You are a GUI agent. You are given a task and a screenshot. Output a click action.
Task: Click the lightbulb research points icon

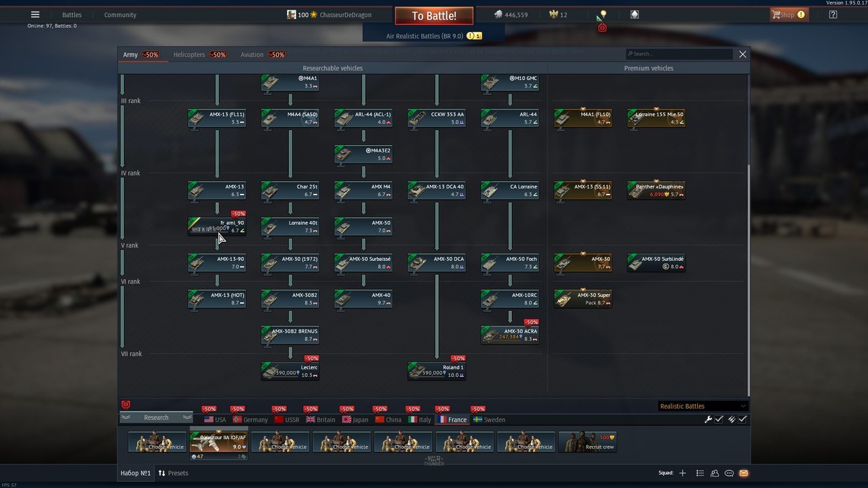[603, 14]
